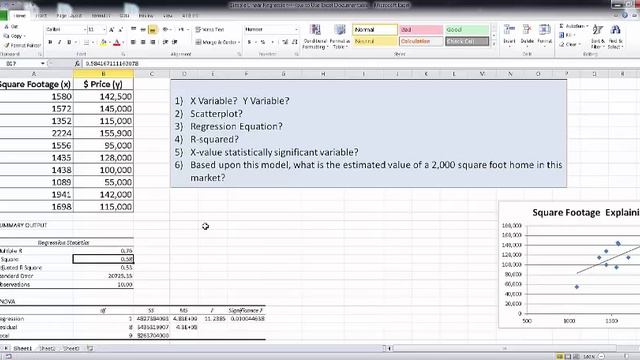The image size is (640, 360).
Task: Apply the red font color
Action: click(116, 42)
